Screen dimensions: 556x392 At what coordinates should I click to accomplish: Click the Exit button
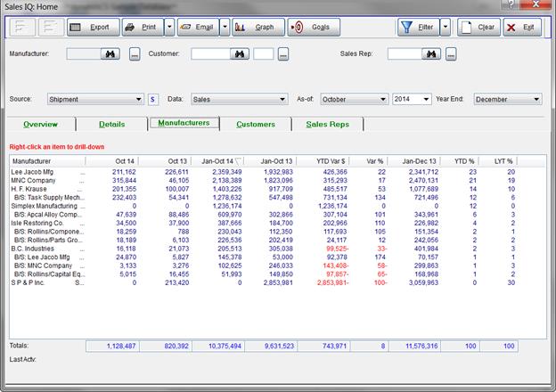[x=522, y=28]
